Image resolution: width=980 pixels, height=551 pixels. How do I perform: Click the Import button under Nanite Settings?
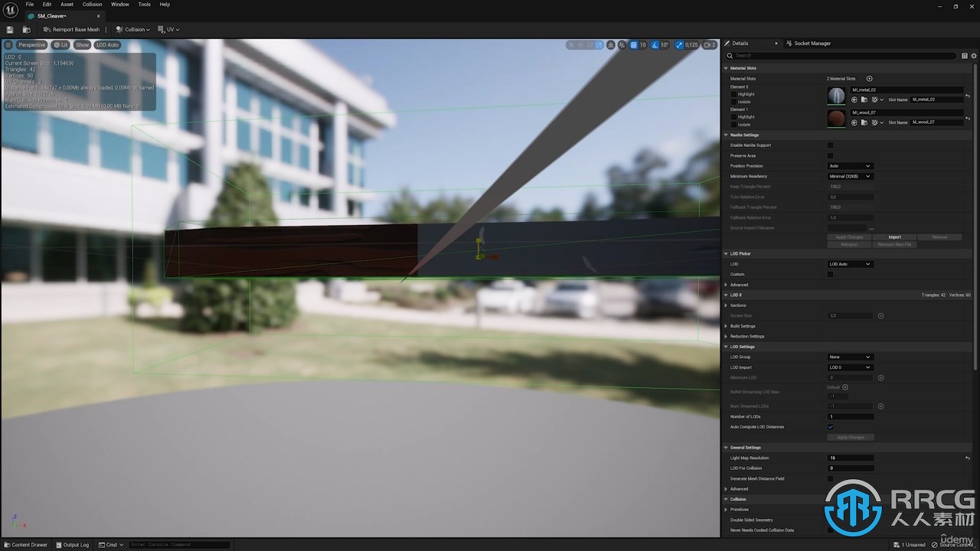[894, 237]
